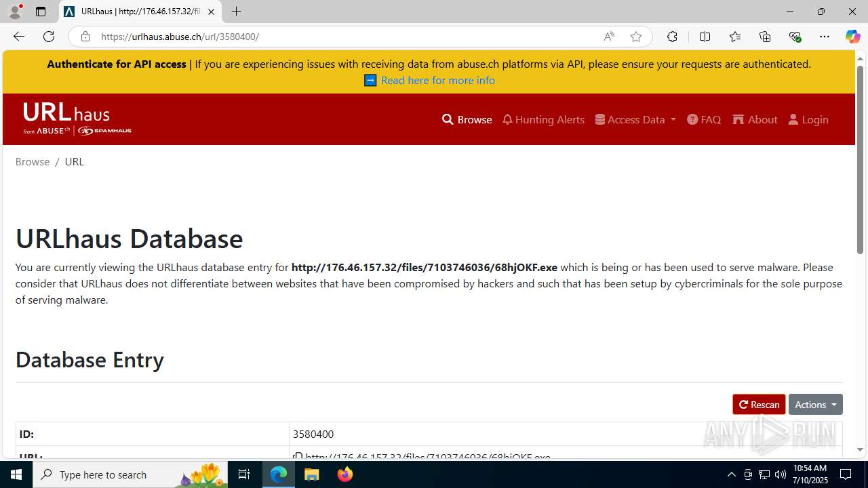The image size is (868, 488).
Task: Show hidden system tray icons
Action: click(731, 474)
